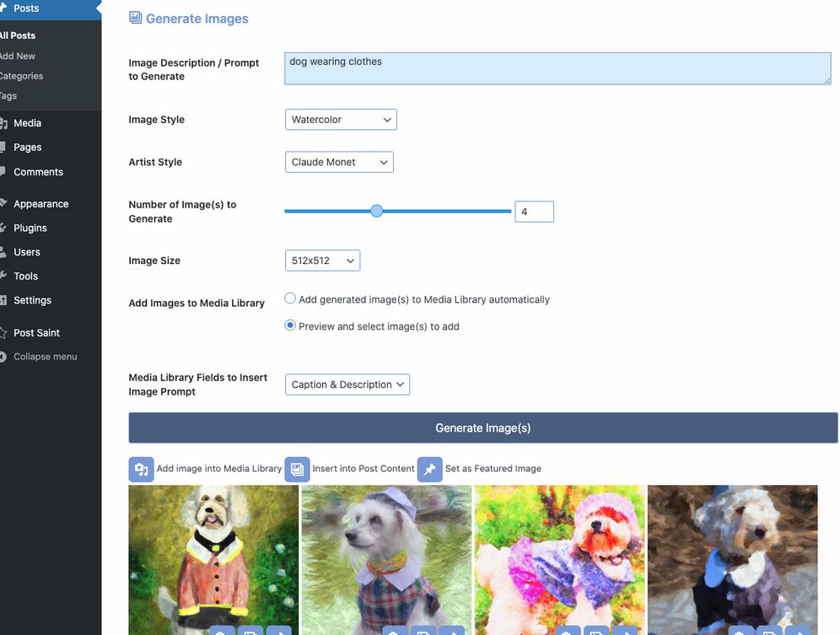The image size is (840, 635).
Task: Click the image prompt text area
Action: 557,68
